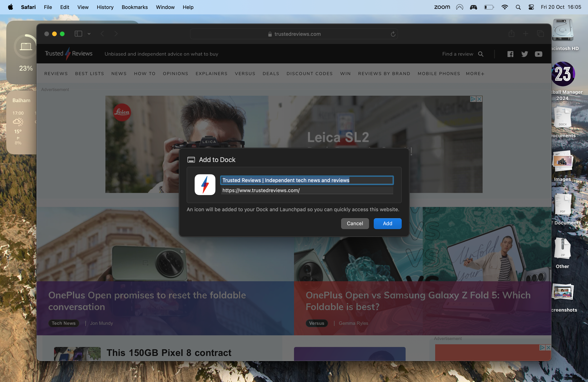Click the web app title text field
Viewport: 588px width, 382px height.
point(307,180)
